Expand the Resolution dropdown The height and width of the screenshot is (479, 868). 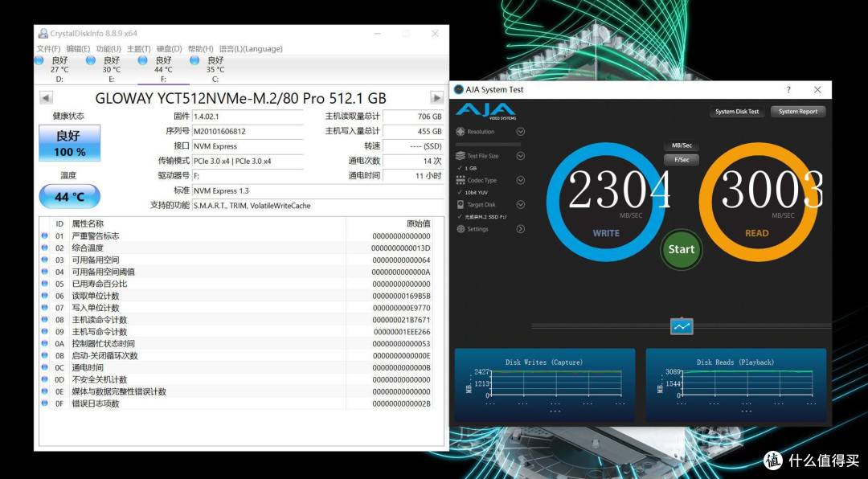point(520,132)
